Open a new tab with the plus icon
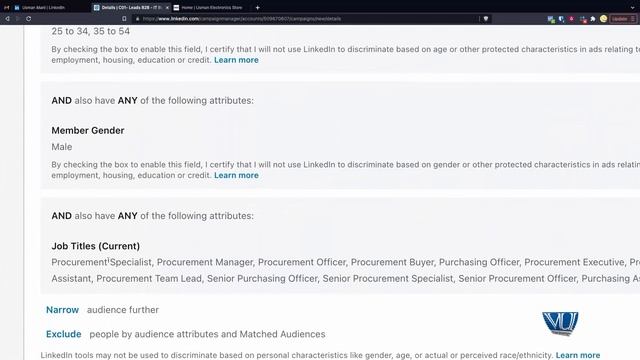The height and width of the screenshot is (360, 640). click(x=257, y=7)
